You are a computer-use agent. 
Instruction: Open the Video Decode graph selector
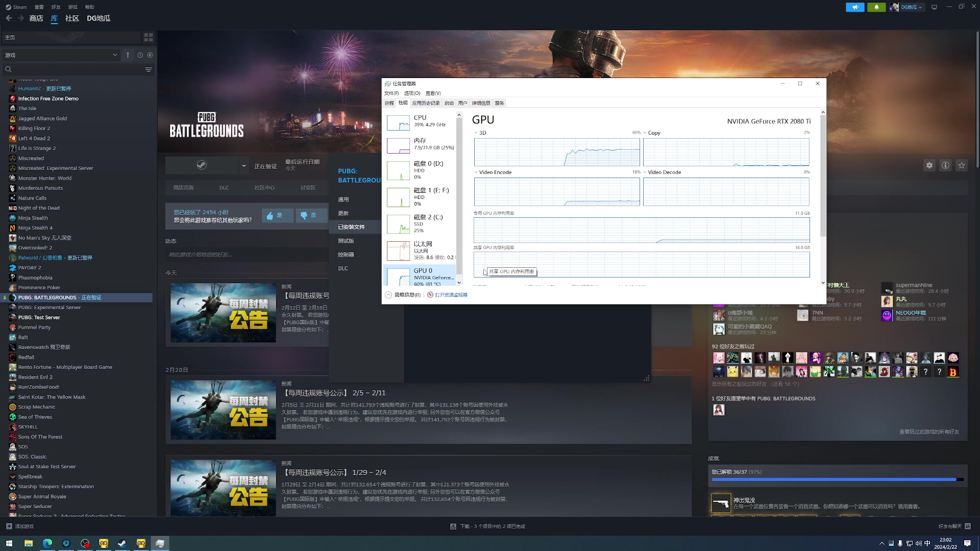pos(662,172)
